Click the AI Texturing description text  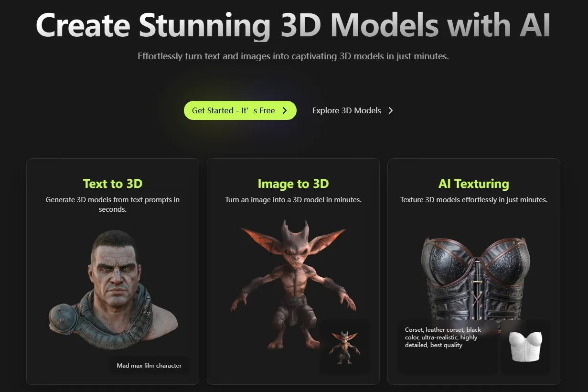coord(474,200)
